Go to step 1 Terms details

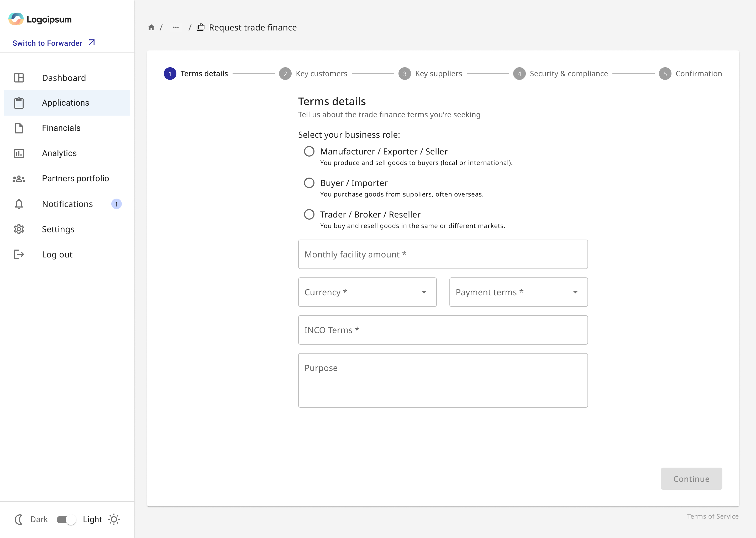196,74
